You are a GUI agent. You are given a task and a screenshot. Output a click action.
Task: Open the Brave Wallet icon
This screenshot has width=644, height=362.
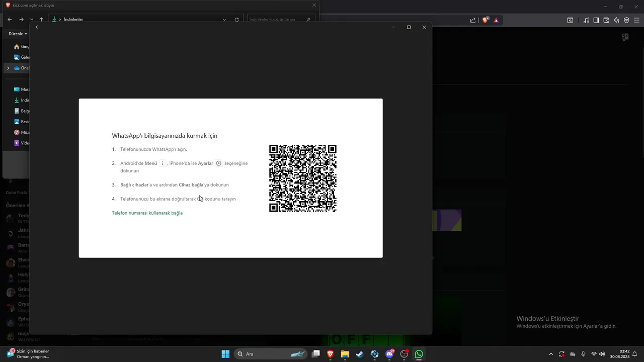pyautogui.click(x=606, y=20)
